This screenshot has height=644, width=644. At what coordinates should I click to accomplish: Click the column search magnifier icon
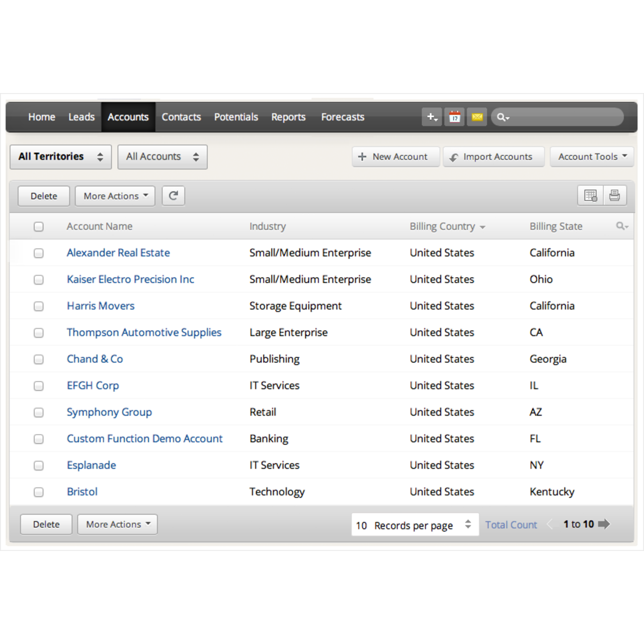[x=622, y=226]
